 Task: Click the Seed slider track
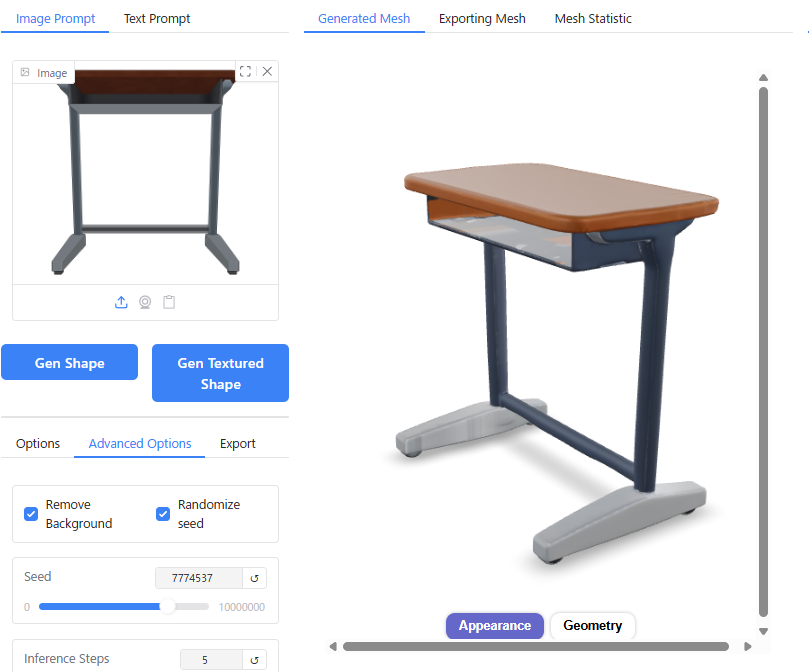click(124, 606)
